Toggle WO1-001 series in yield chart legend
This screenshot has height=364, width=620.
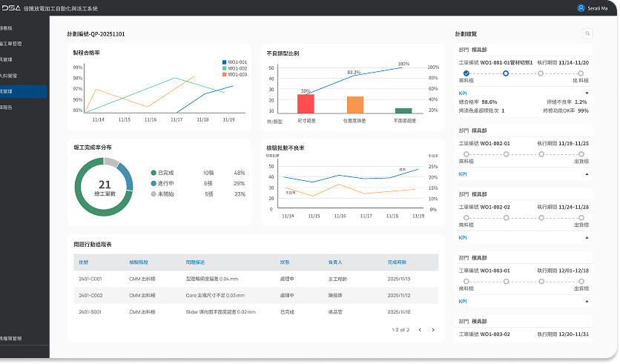pyautogui.click(x=234, y=62)
